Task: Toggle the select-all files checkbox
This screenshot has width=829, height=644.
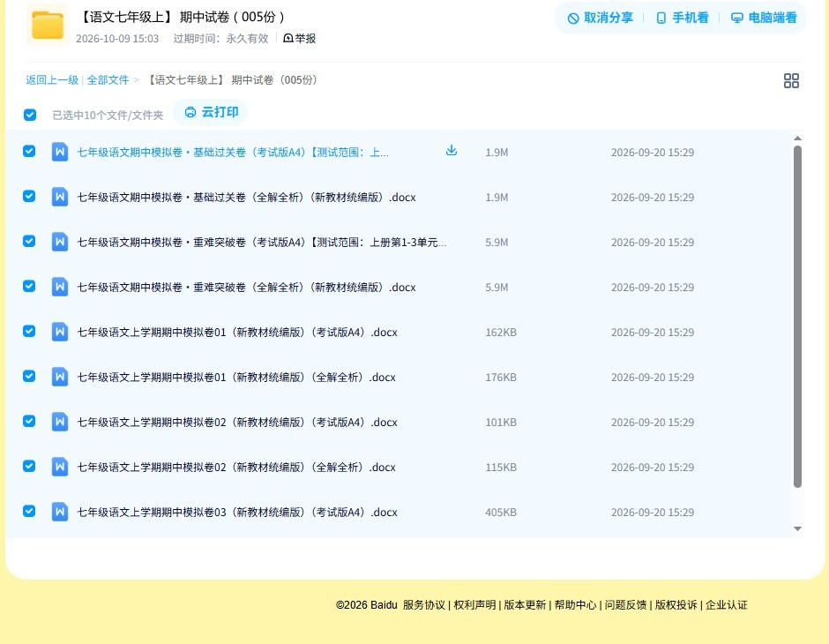Action: point(30,115)
